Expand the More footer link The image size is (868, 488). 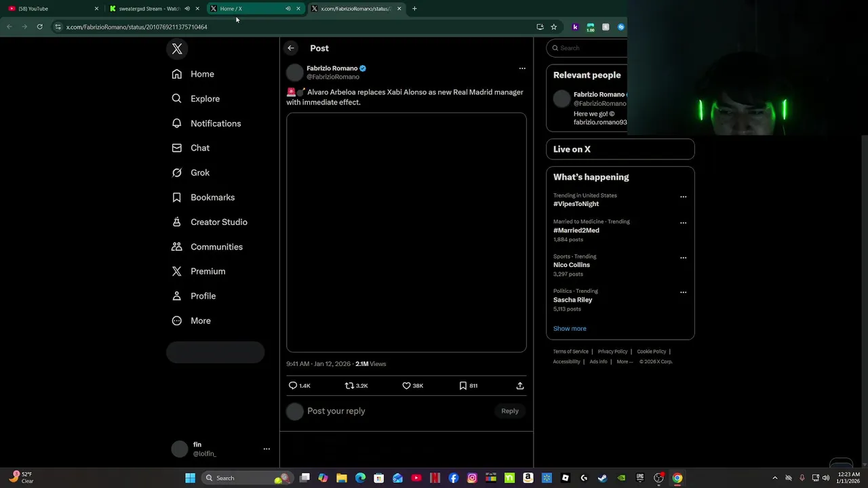tap(625, 362)
